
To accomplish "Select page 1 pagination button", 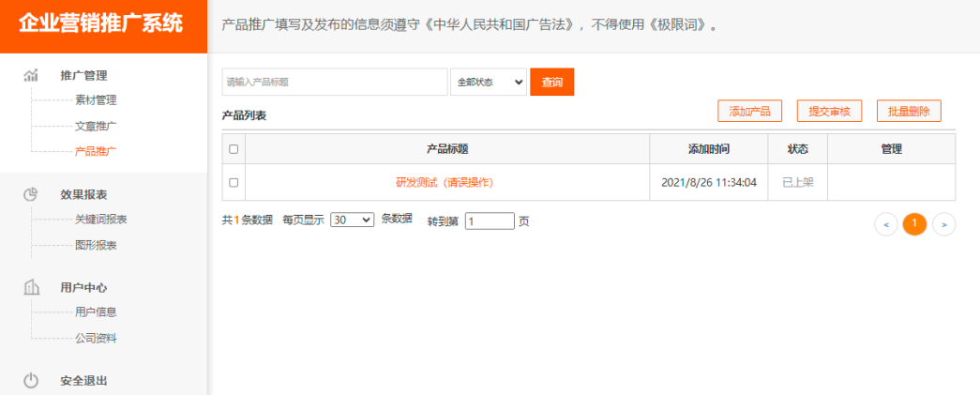I will coord(914,224).
